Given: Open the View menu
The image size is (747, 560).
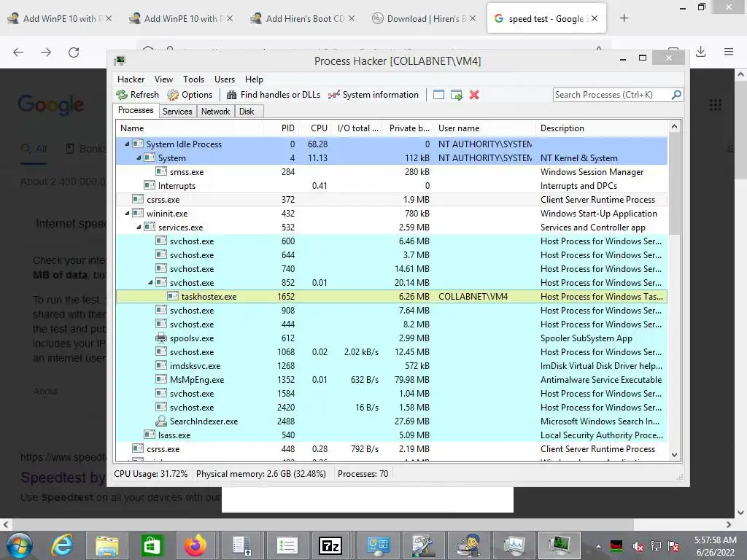Looking at the screenshot, I should tap(163, 79).
